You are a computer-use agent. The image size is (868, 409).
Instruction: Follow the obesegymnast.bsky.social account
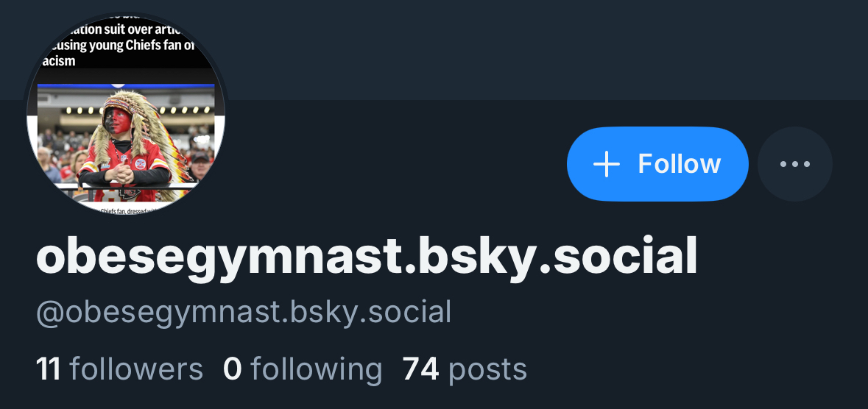click(x=657, y=164)
